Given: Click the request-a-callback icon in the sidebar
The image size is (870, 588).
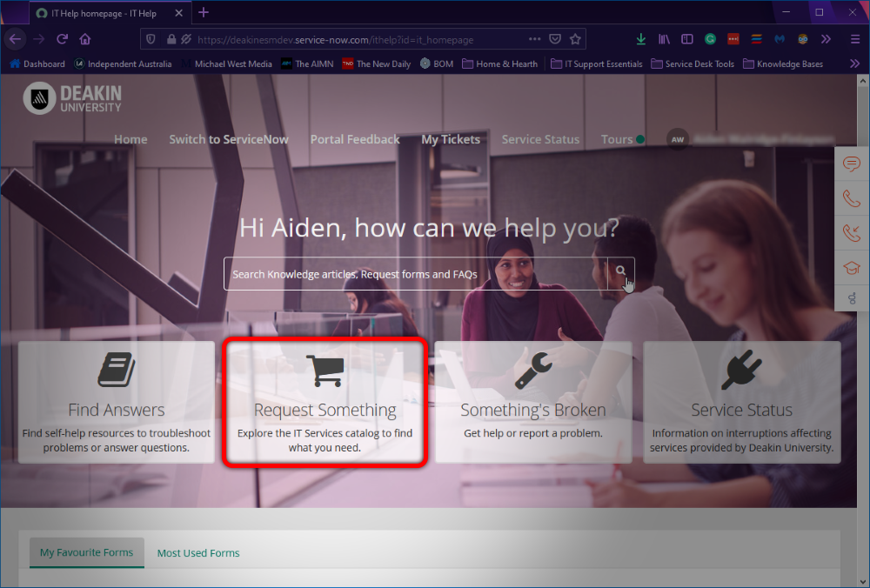Looking at the screenshot, I should (x=851, y=233).
